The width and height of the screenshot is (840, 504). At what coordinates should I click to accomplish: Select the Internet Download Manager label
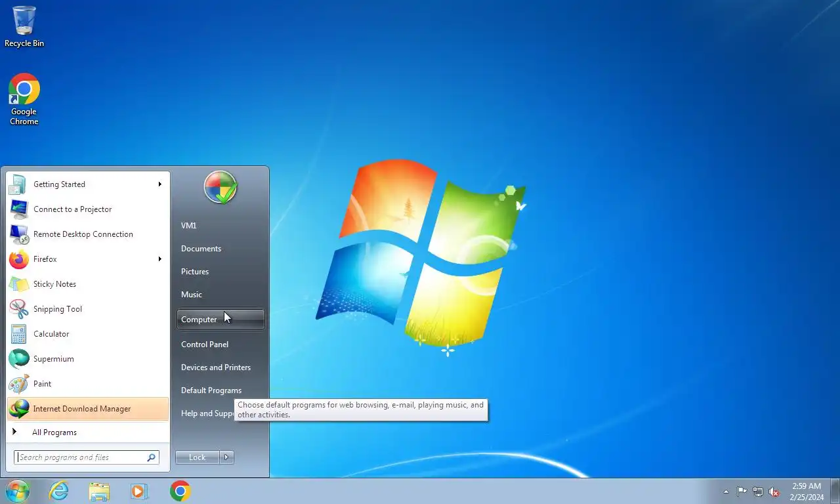[82, 409]
